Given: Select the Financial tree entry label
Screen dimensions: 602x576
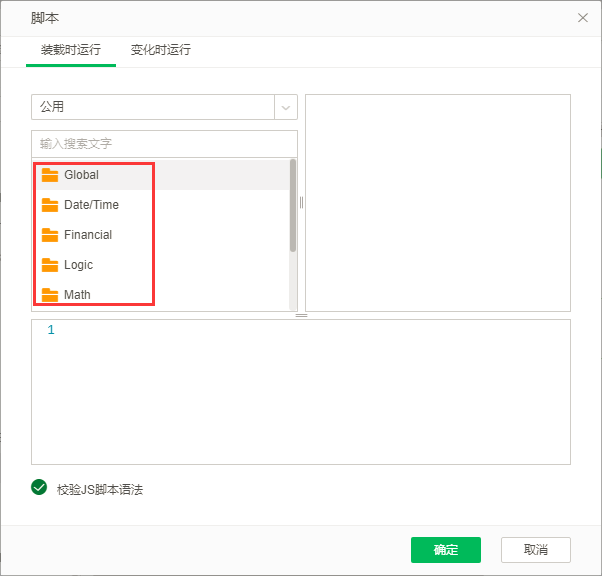Looking at the screenshot, I should (x=88, y=235).
